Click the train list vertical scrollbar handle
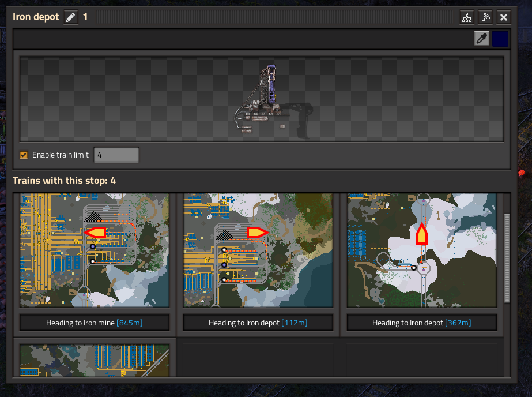 (507, 258)
